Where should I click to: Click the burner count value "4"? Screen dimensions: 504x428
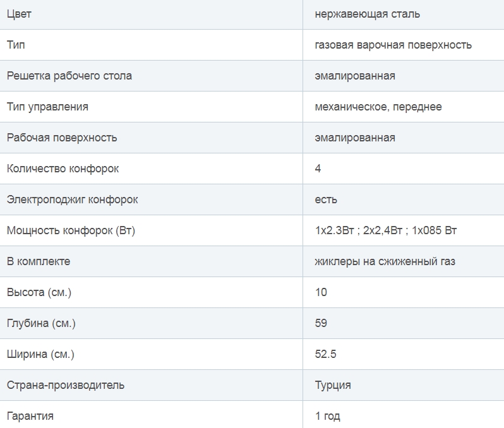point(318,169)
